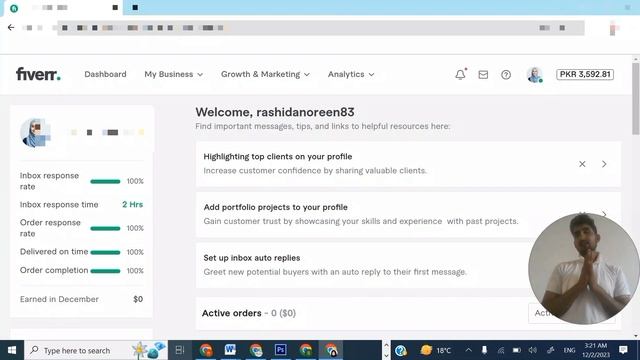This screenshot has height=360, width=640.
Task: Open the Add portfolio projects arrow
Action: (x=604, y=213)
